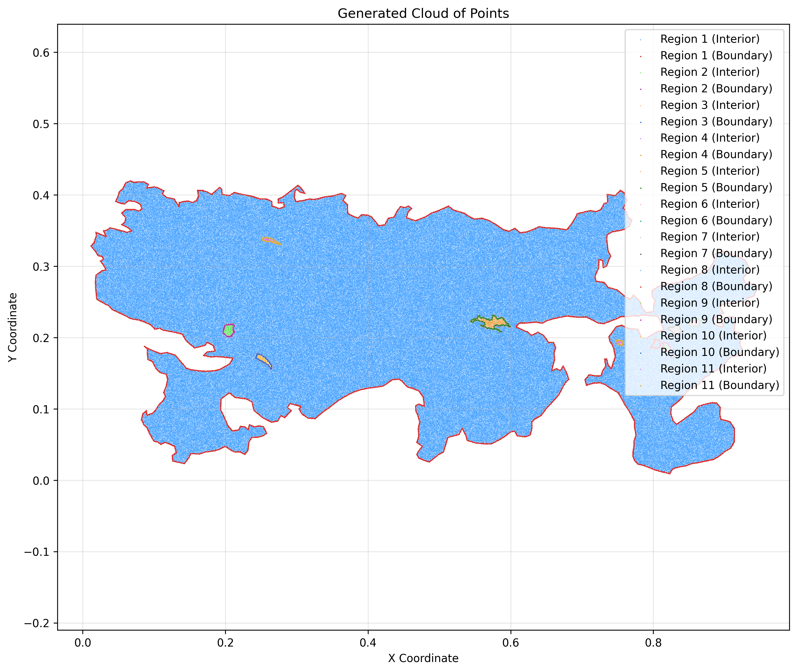Screen dimensions: 797x672
Task: Click the 'Region 11 (Boundary)' legend label
Action: click(x=719, y=385)
